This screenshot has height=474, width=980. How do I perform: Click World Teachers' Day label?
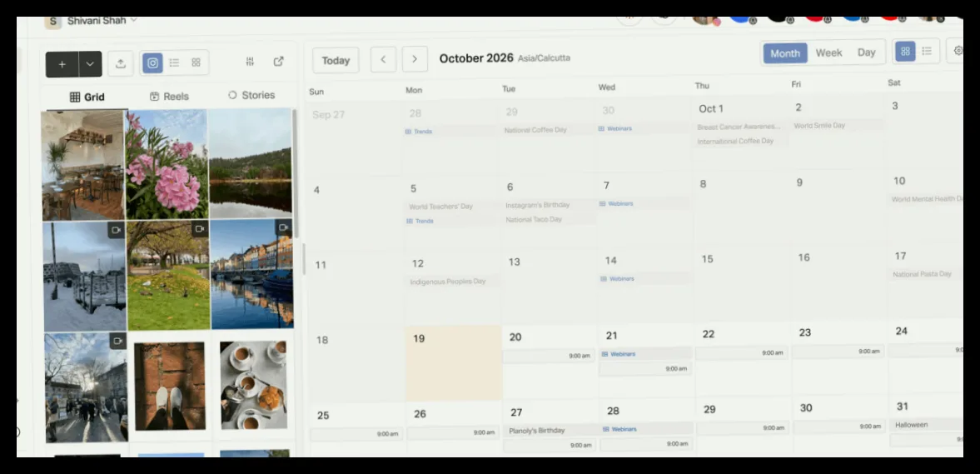click(441, 207)
